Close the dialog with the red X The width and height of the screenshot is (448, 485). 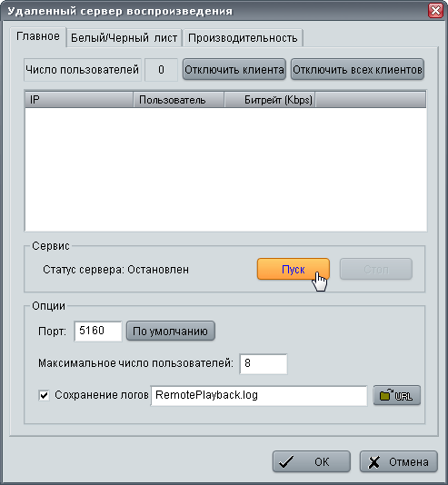[x=435, y=11]
